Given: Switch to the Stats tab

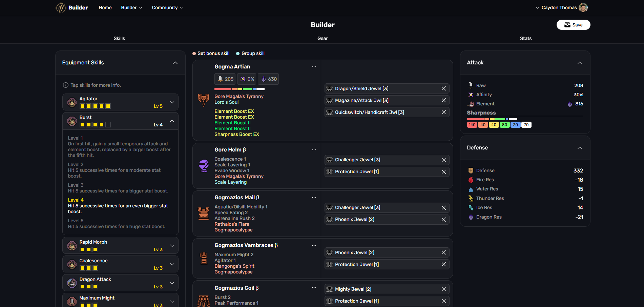Looking at the screenshot, I should pyautogui.click(x=525, y=38).
